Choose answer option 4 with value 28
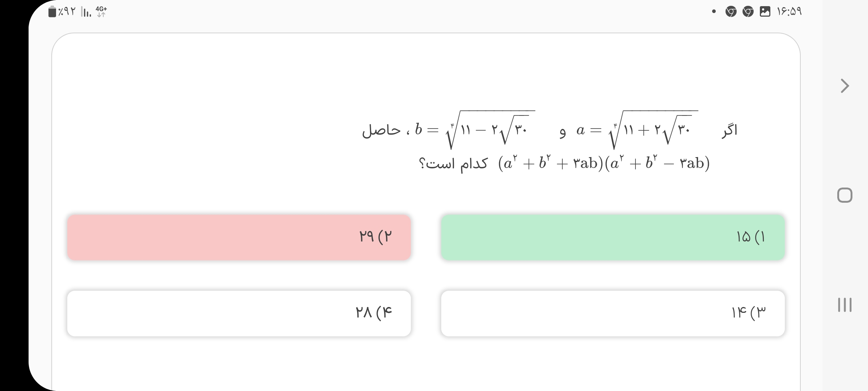The image size is (868, 391). click(x=239, y=314)
